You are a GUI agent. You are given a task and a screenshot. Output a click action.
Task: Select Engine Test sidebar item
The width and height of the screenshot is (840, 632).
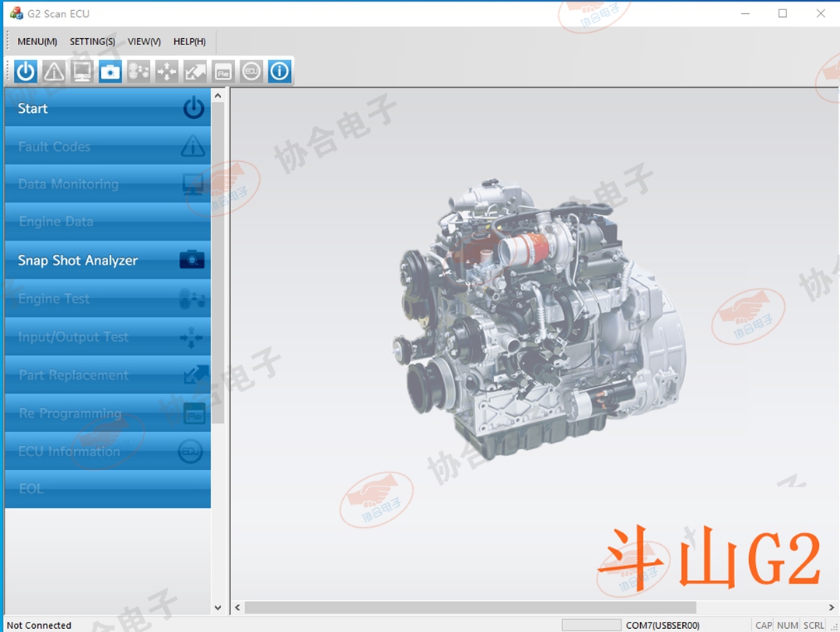[107, 299]
